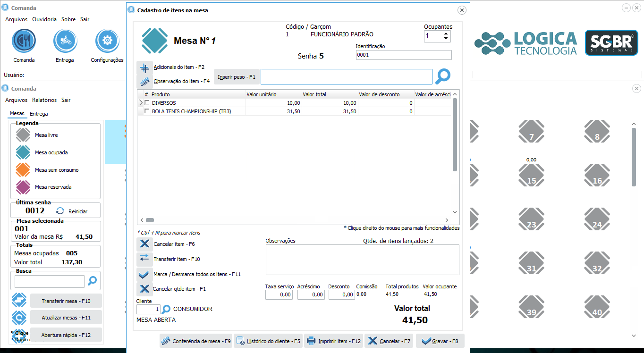Screen dimensions: 644x353
Task: Decrease the Ocupantes count
Action: coord(446,38)
